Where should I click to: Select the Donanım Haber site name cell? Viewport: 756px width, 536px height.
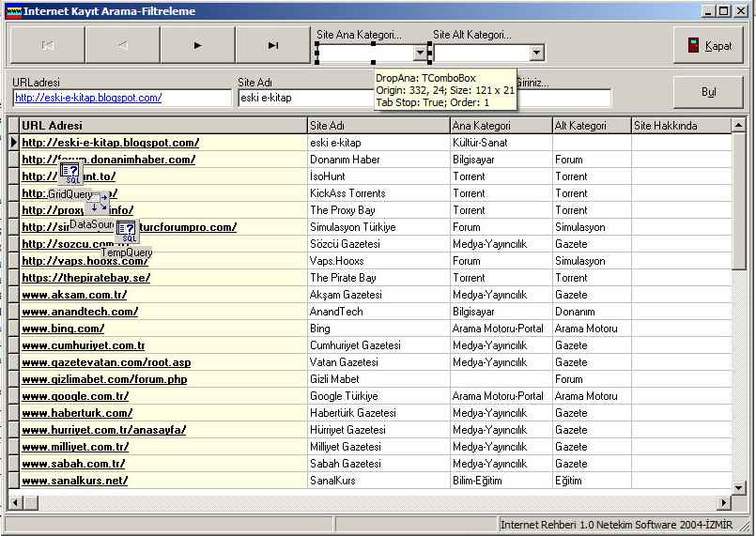(x=378, y=160)
